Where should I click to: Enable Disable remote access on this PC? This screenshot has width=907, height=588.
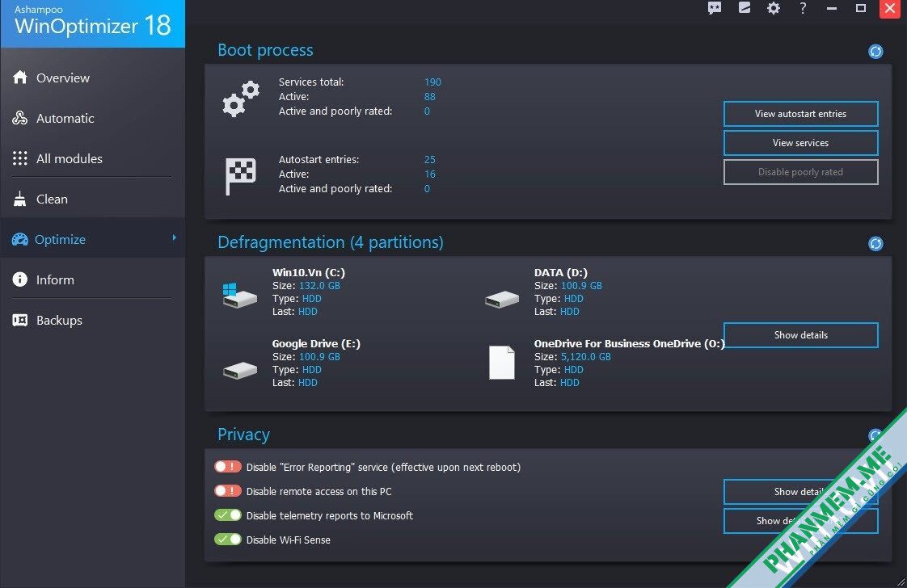point(228,491)
